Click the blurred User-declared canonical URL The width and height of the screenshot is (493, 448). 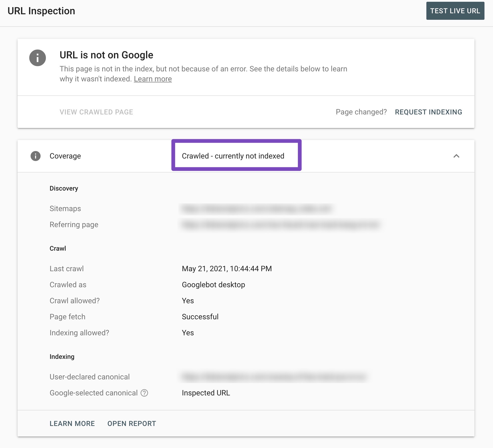[x=274, y=377]
